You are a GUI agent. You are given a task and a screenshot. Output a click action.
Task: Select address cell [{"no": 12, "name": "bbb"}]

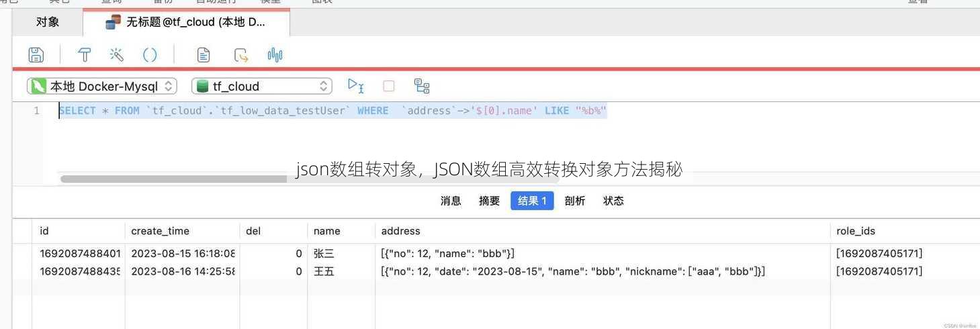point(603,253)
